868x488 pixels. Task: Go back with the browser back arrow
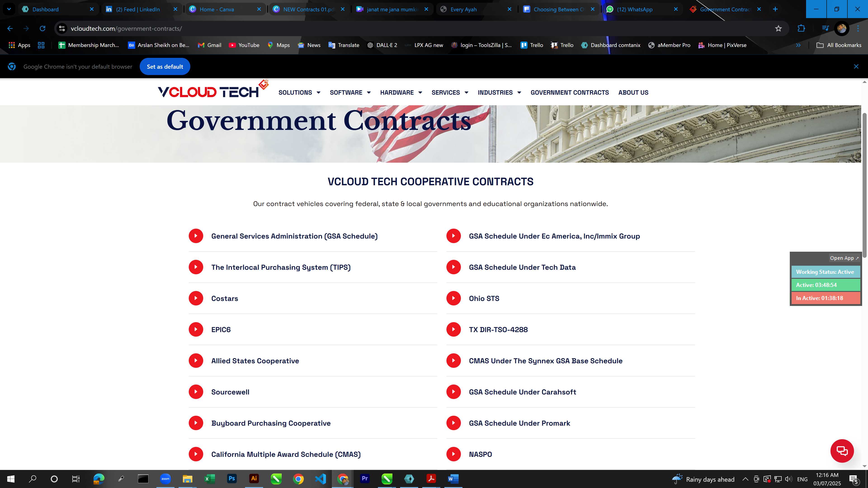click(x=10, y=29)
